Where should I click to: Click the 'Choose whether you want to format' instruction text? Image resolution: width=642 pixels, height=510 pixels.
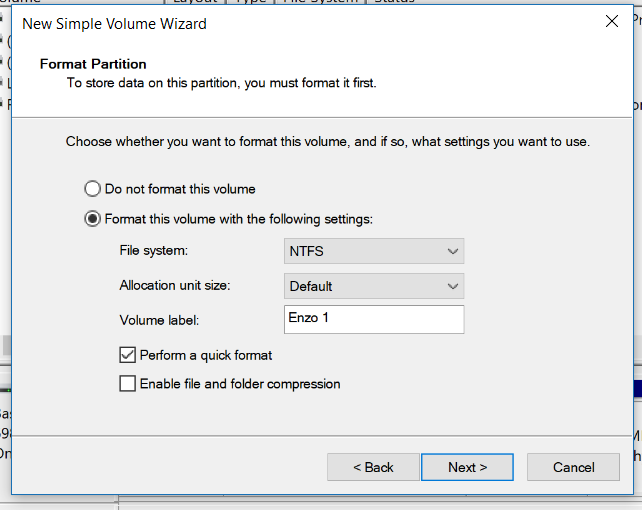(327, 142)
